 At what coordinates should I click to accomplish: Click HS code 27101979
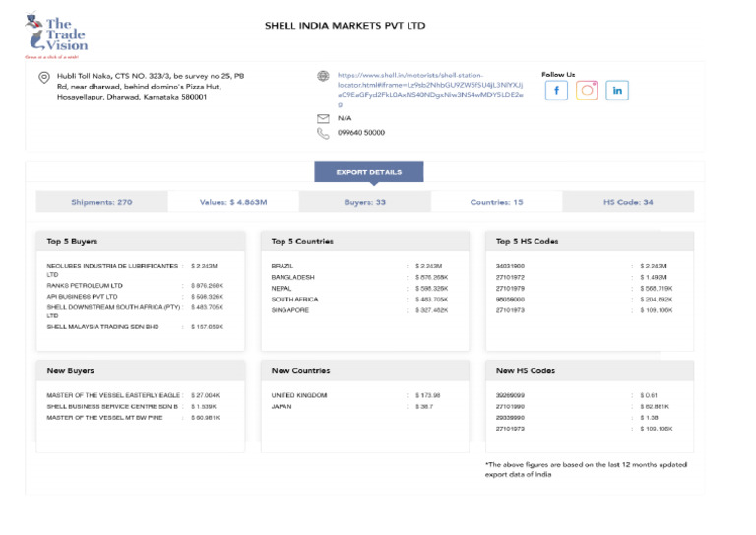coord(510,289)
